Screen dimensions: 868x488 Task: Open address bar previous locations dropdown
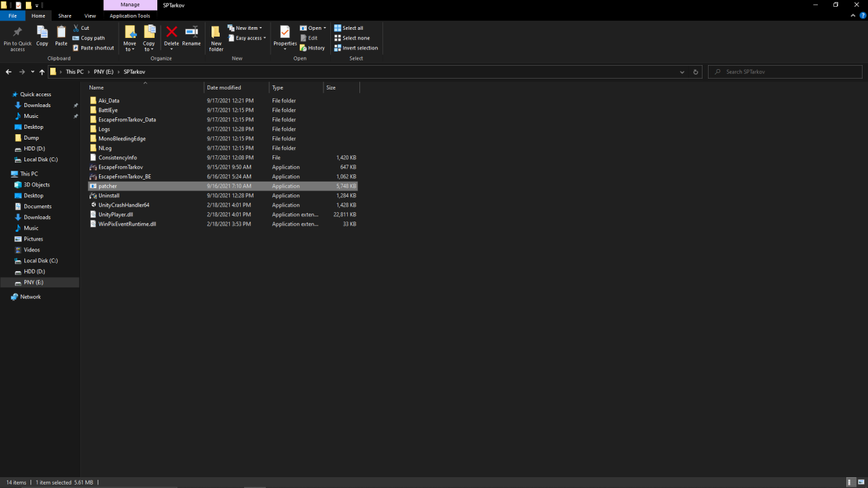682,72
